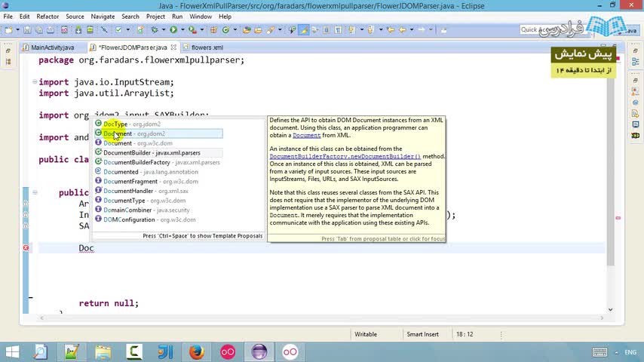Click the overview ruler red error marker
The image size is (644, 362).
pos(618,218)
